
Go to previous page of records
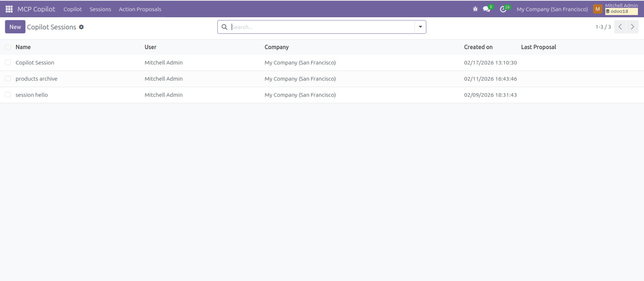point(620,27)
